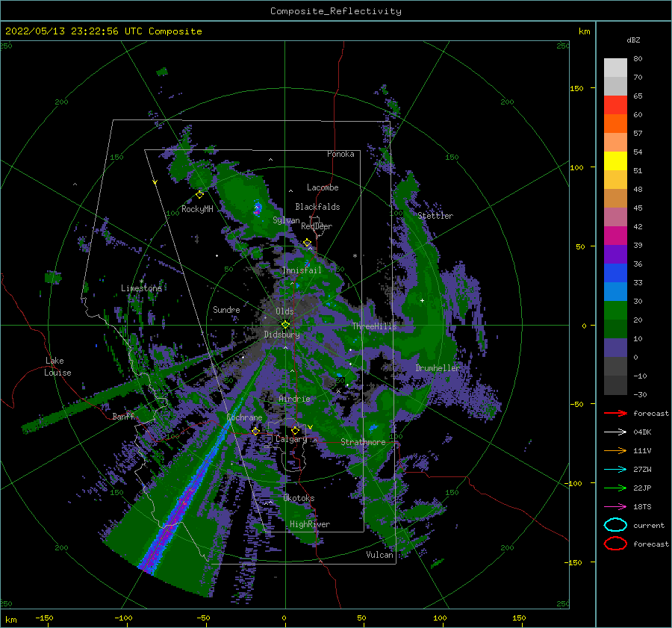The image size is (672, 628).
Task: Pick the slate 10-0 dBZ swatch
Action: coord(615,347)
